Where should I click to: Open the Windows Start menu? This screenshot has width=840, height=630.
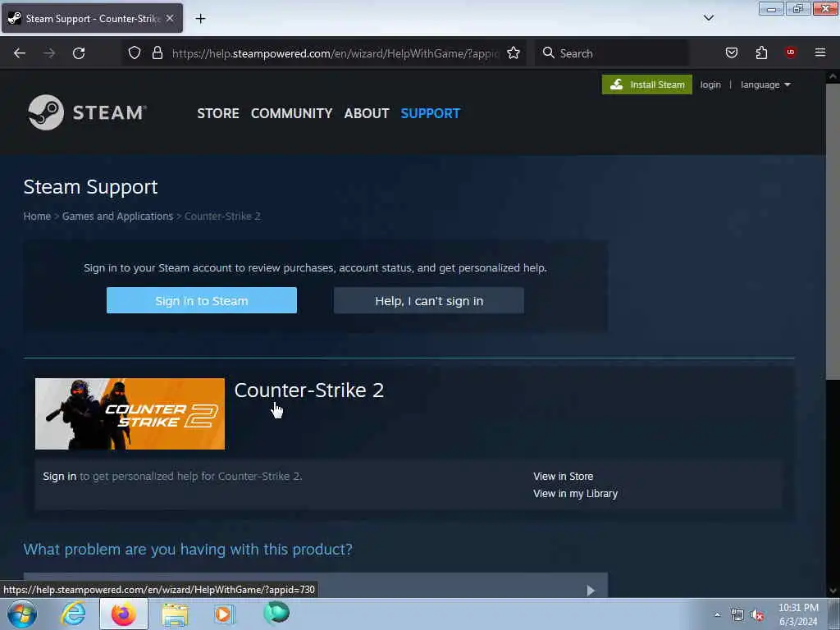22,614
